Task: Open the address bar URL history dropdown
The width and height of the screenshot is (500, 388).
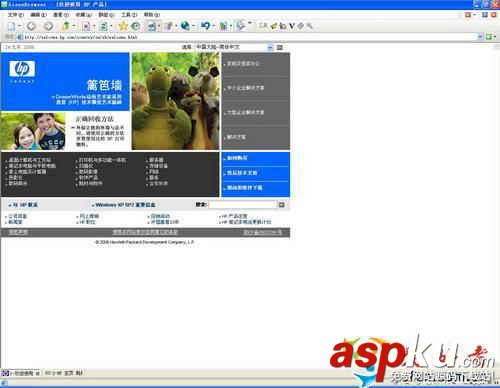Action: click(x=480, y=37)
